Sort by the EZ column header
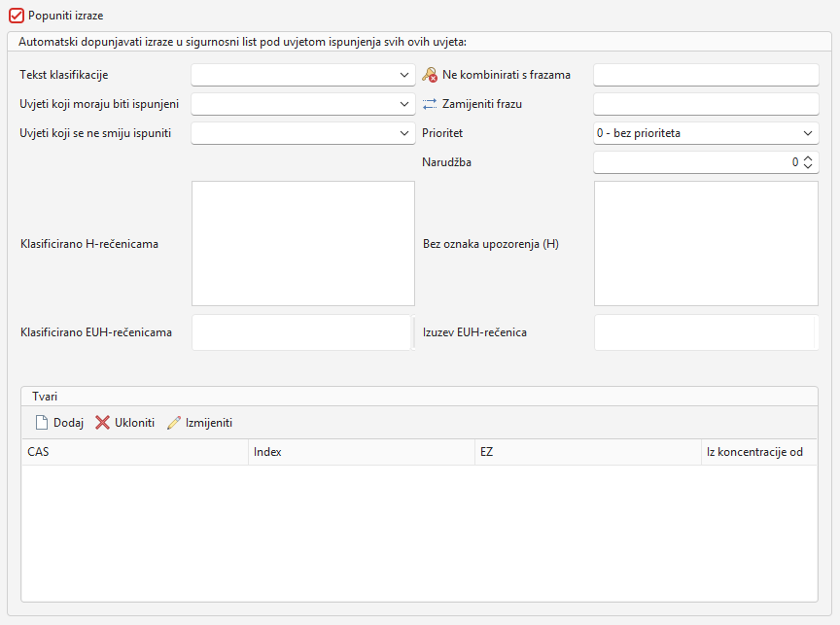This screenshot has width=840, height=625. (x=588, y=452)
